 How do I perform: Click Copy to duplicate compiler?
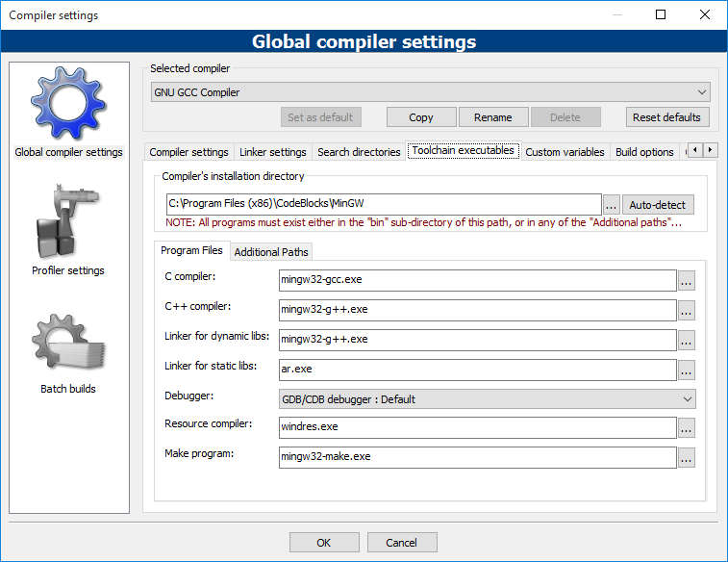tap(421, 117)
